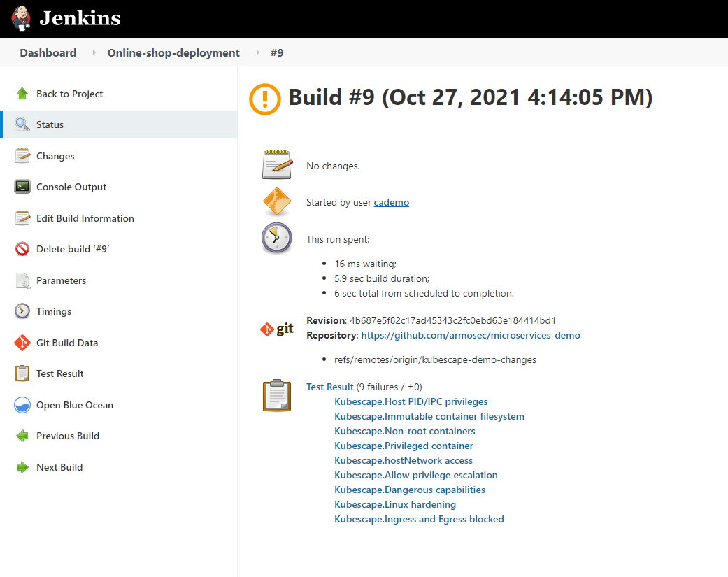Open Kubescape.Linux hardening test

click(395, 504)
